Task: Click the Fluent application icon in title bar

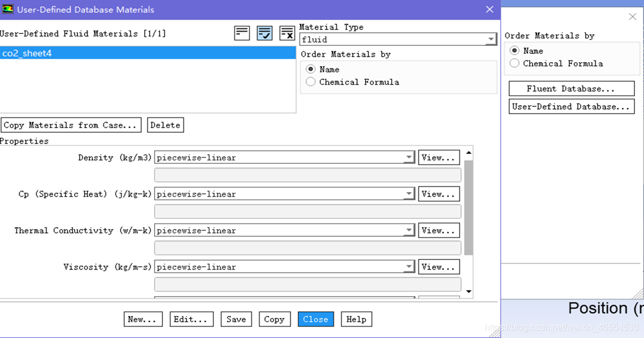Action: click(x=7, y=10)
